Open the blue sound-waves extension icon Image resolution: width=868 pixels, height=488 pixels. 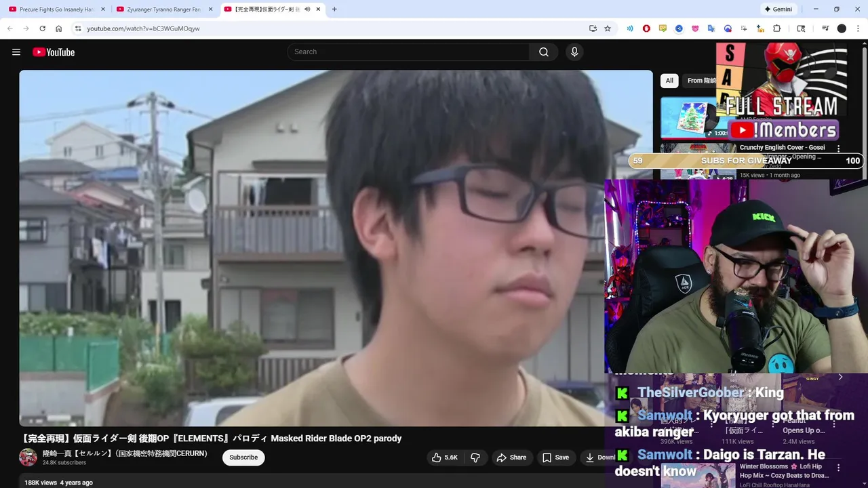[x=630, y=28]
